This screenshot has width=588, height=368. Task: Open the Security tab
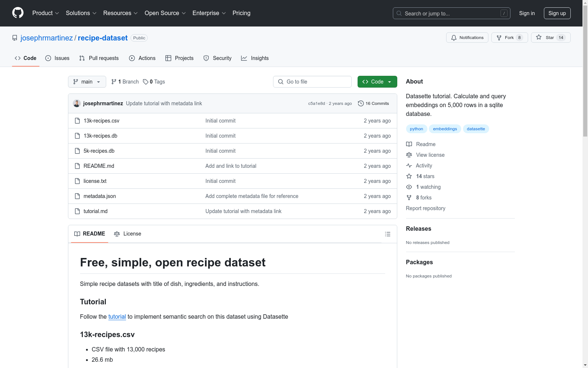[218, 58]
